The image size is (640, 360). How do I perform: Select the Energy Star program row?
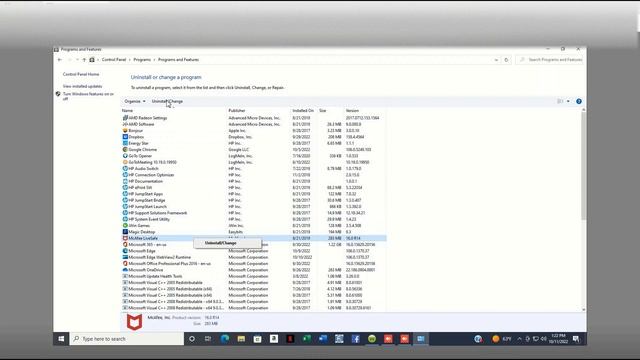point(253,143)
